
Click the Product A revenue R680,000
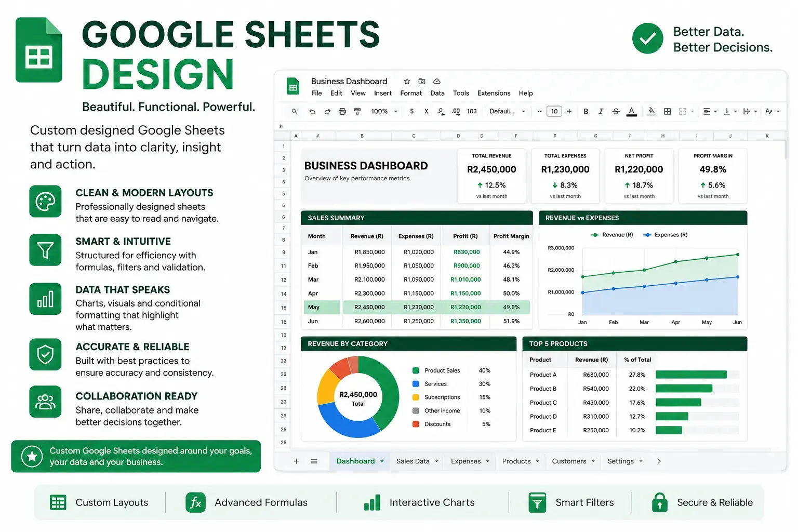pos(596,375)
